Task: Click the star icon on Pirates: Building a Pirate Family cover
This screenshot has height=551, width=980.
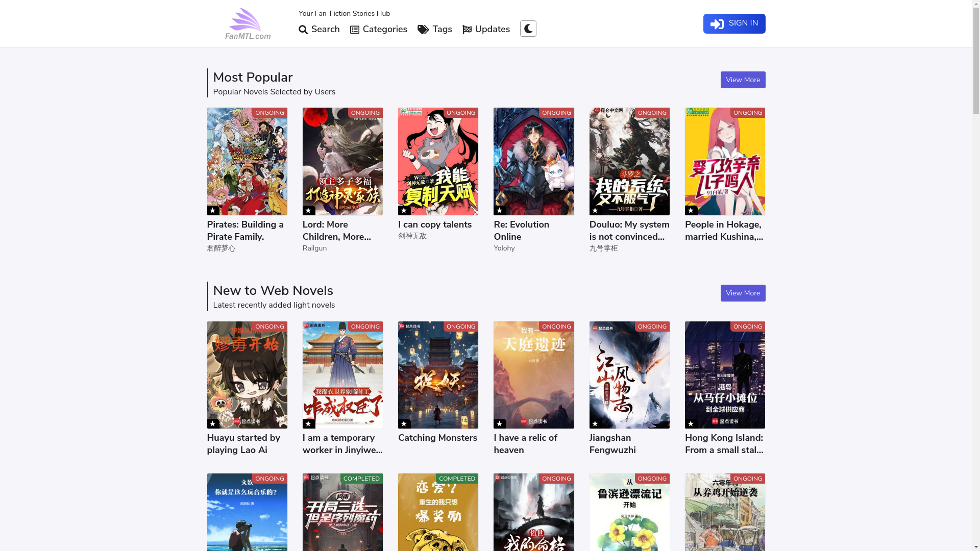Action: pos(213,210)
